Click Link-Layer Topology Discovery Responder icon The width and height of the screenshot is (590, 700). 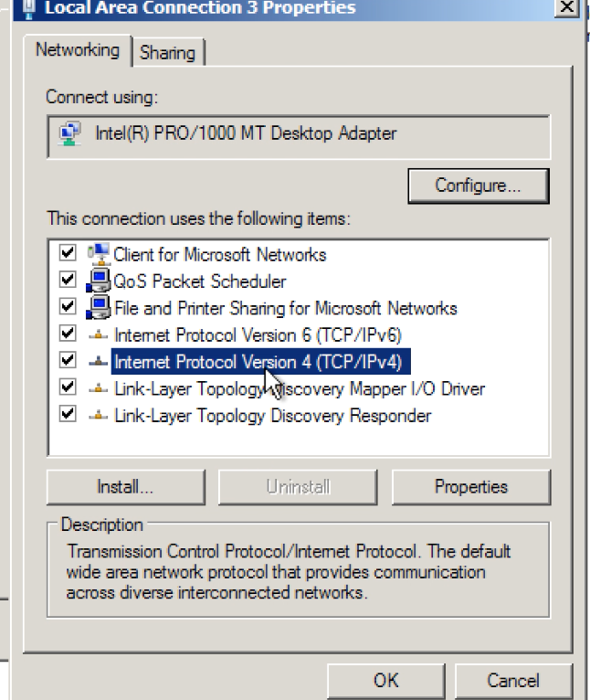point(98,416)
